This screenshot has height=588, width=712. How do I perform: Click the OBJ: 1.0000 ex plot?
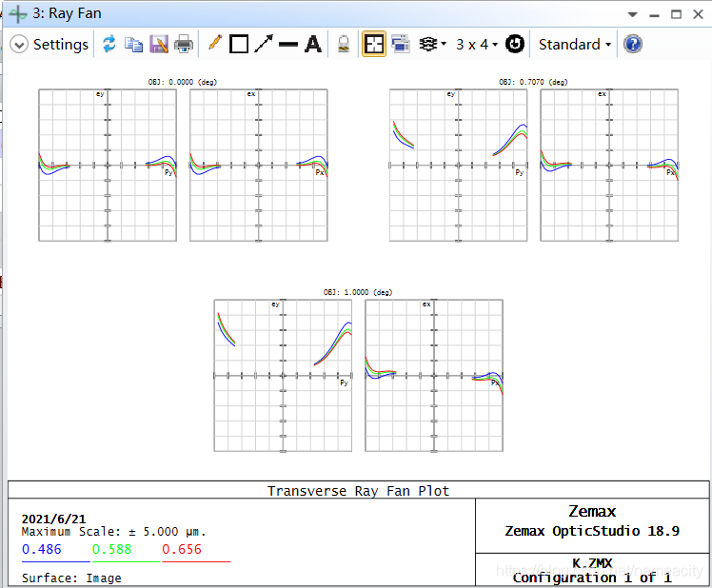point(434,376)
